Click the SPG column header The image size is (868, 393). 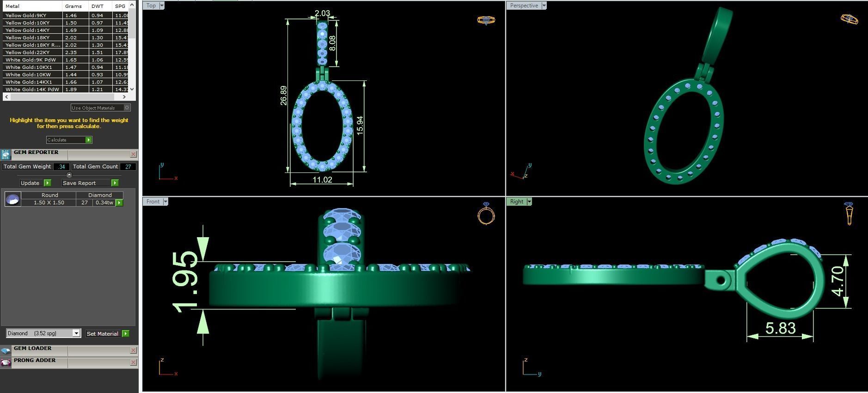point(120,6)
